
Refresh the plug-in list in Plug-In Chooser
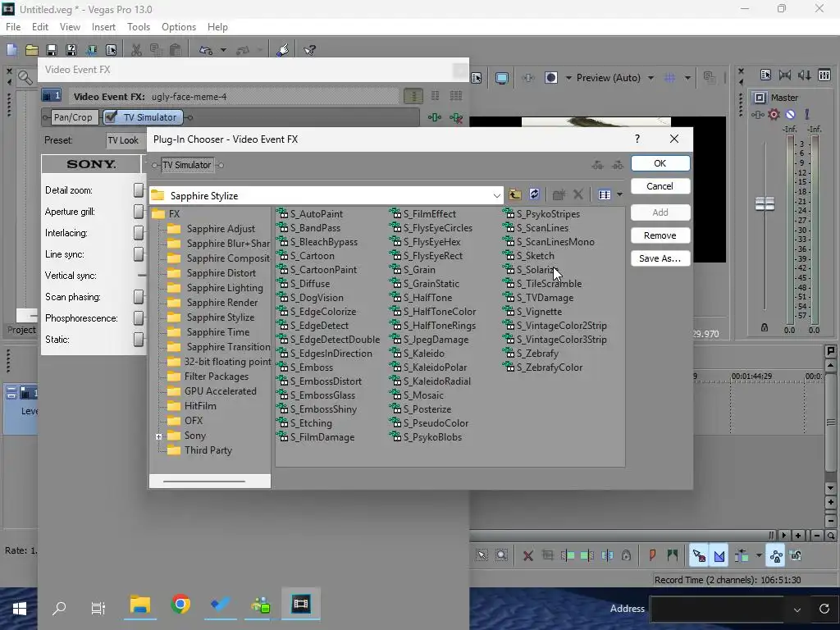tap(534, 194)
